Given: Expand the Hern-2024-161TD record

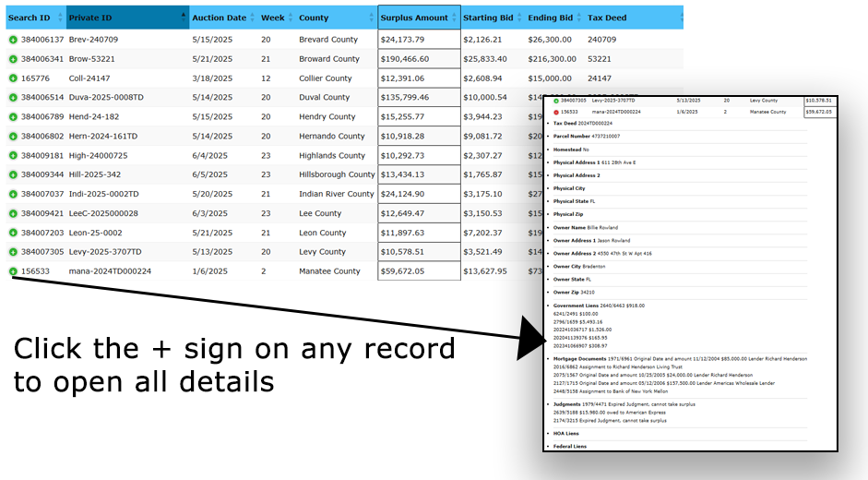Looking at the screenshot, I should pyautogui.click(x=13, y=137).
